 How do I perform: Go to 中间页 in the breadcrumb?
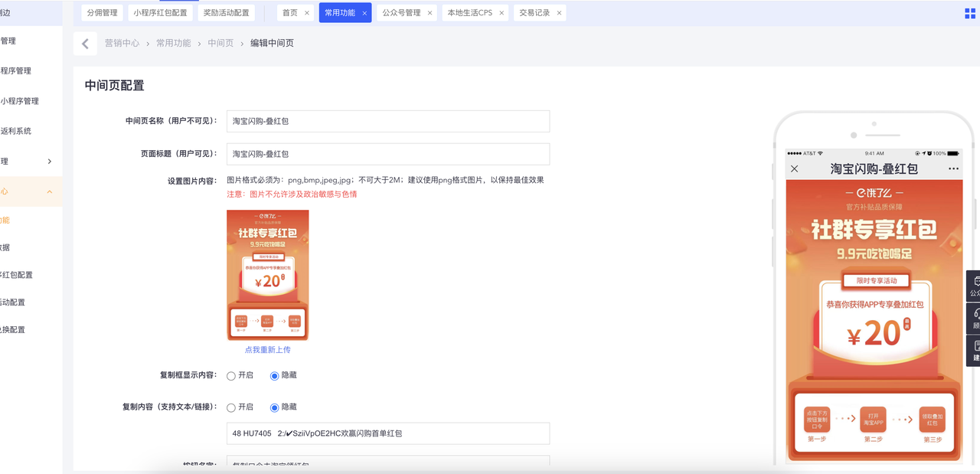pos(220,44)
